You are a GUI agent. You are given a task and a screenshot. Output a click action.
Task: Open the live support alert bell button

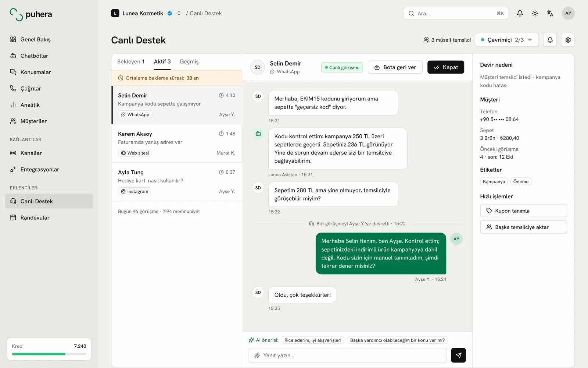pyautogui.click(x=550, y=40)
